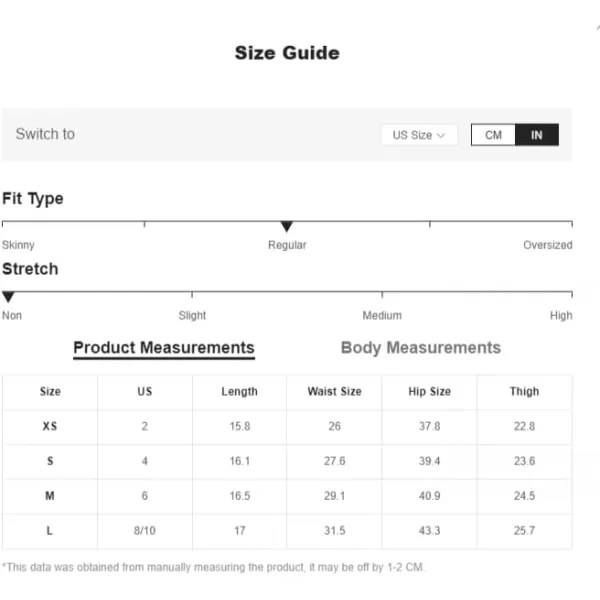Viewport: 600px width, 600px height.
Task: Click the Oversized fit label
Action: click(x=548, y=245)
